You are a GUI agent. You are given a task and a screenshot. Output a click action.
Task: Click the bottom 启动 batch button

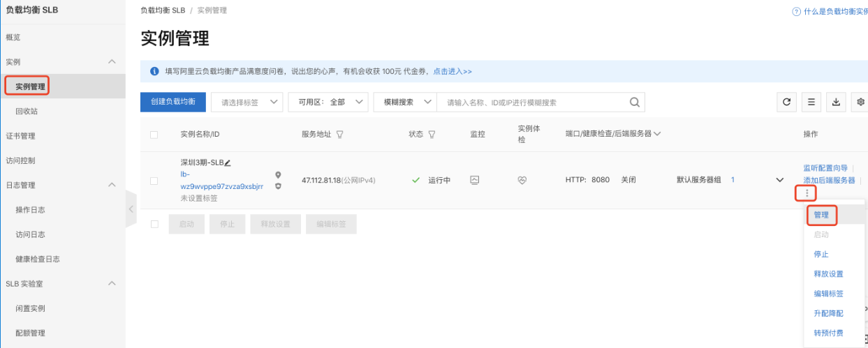coord(186,224)
